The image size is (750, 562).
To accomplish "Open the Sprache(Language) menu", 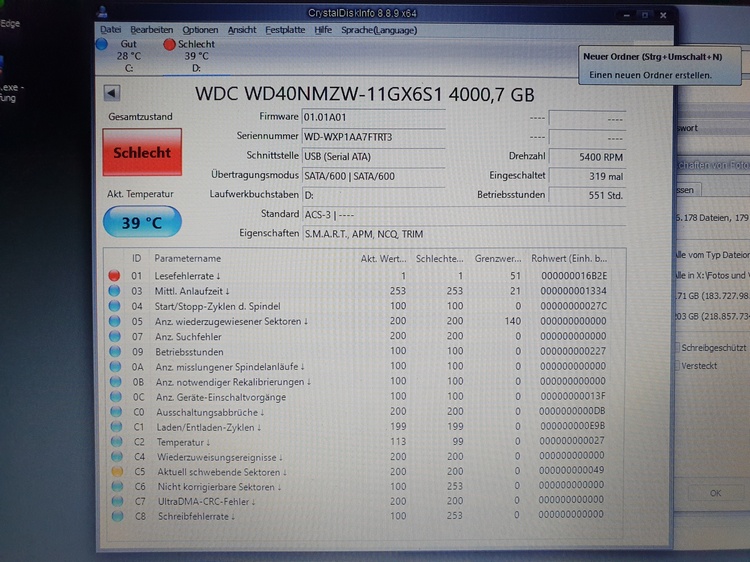I will pyautogui.click(x=379, y=30).
